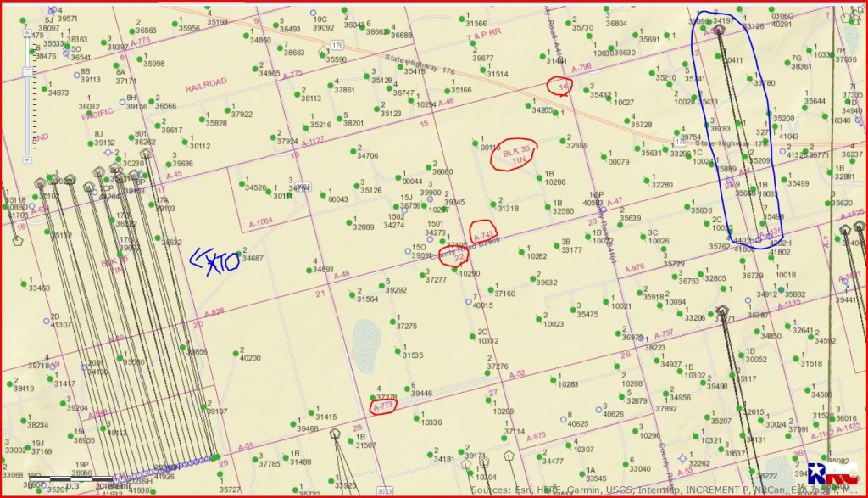Select the green well marker for 40200
868x498 pixels.
click(235, 355)
